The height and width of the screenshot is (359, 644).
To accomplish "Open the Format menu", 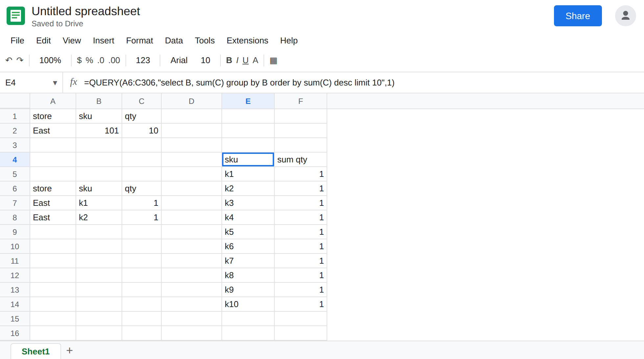I will point(140,40).
